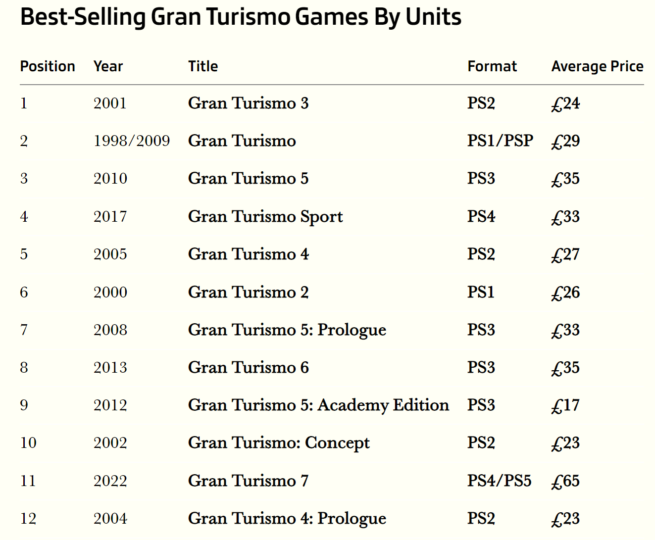Click the 1998/2009 year cell
This screenshot has height=540, width=655.
coord(132,141)
